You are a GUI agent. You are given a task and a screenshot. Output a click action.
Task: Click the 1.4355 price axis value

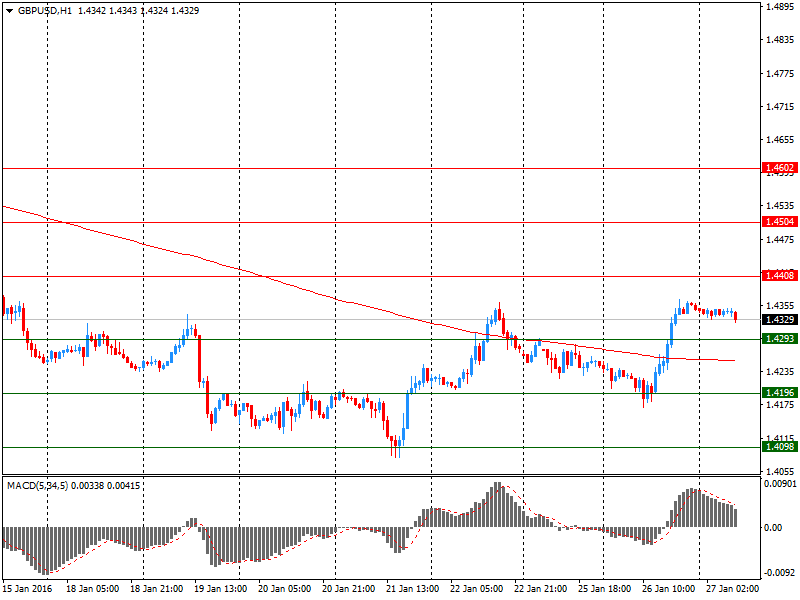781,305
